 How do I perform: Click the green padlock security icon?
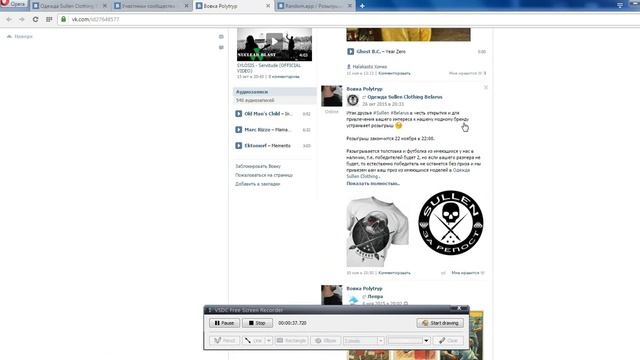click(x=63, y=19)
